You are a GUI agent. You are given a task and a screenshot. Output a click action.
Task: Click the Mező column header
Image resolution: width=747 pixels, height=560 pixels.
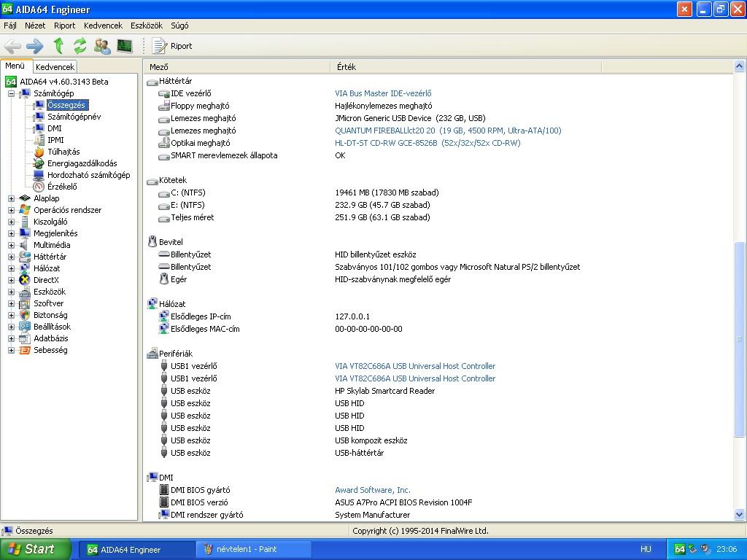click(236, 67)
